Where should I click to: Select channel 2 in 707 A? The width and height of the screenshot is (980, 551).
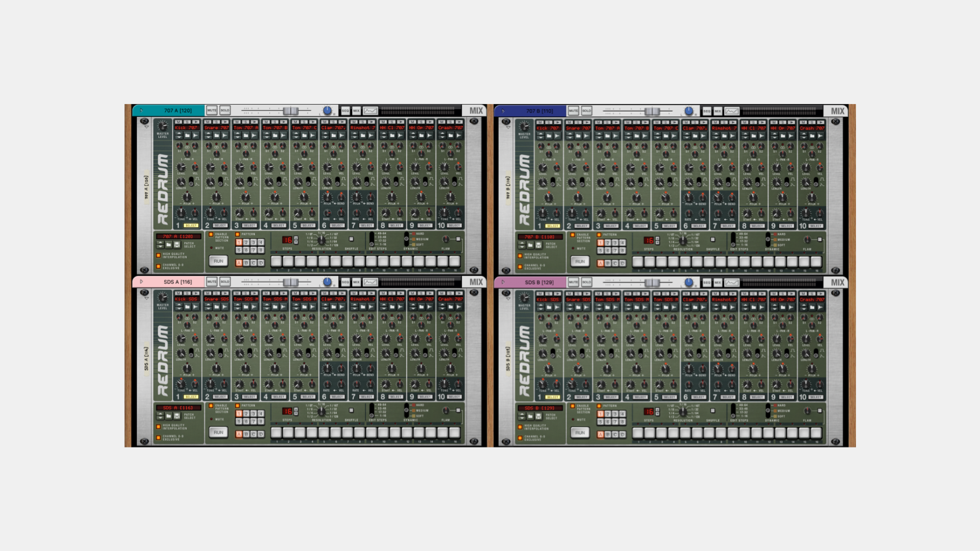pos(220,225)
